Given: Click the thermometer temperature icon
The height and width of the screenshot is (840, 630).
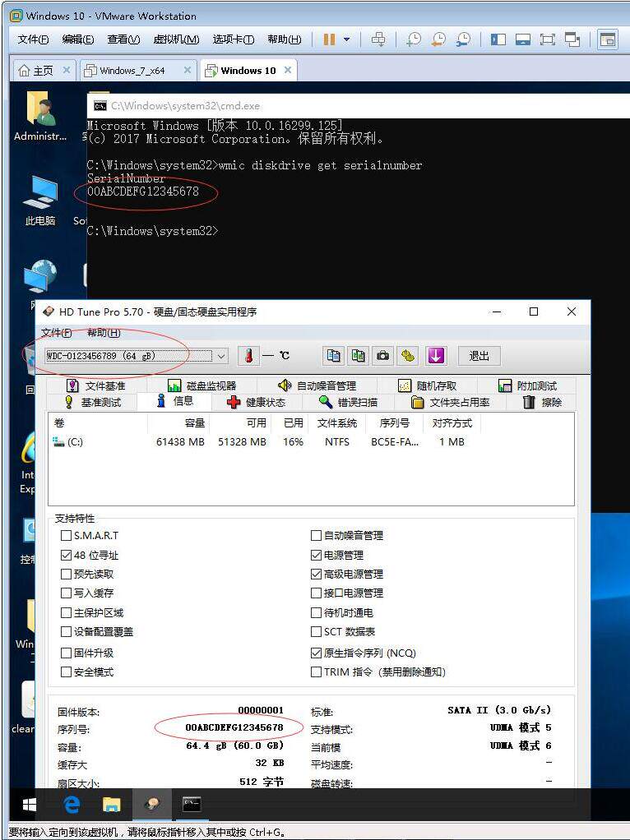Looking at the screenshot, I should tap(248, 356).
